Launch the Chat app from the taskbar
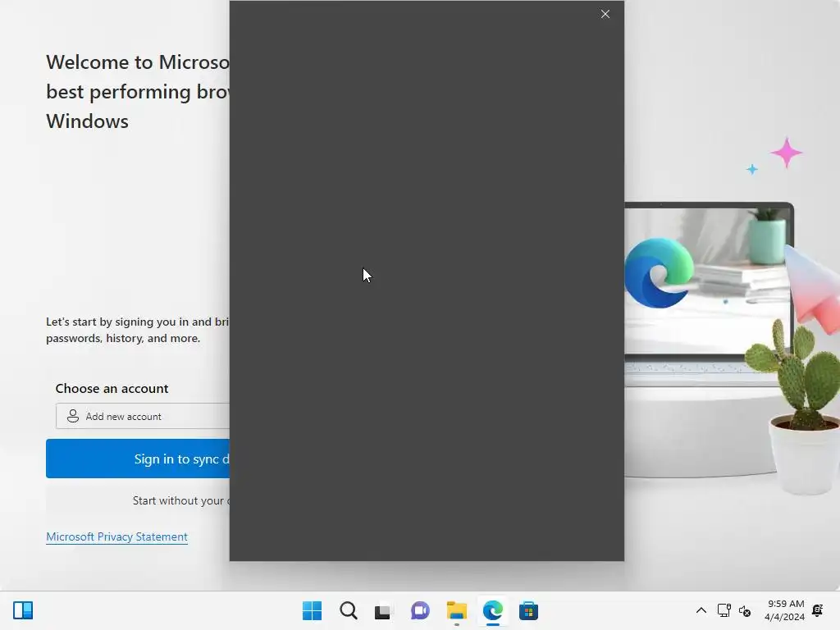The width and height of the screenshot is (840, 630). [x=420, y=610]
